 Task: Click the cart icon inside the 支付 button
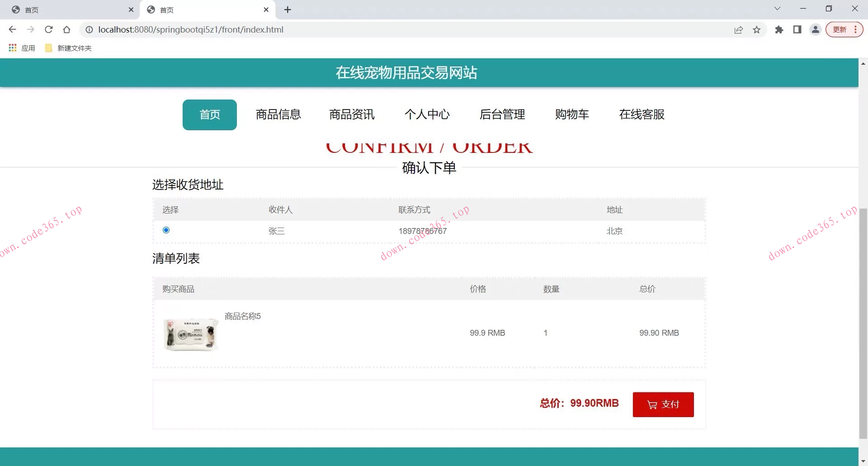652,404
